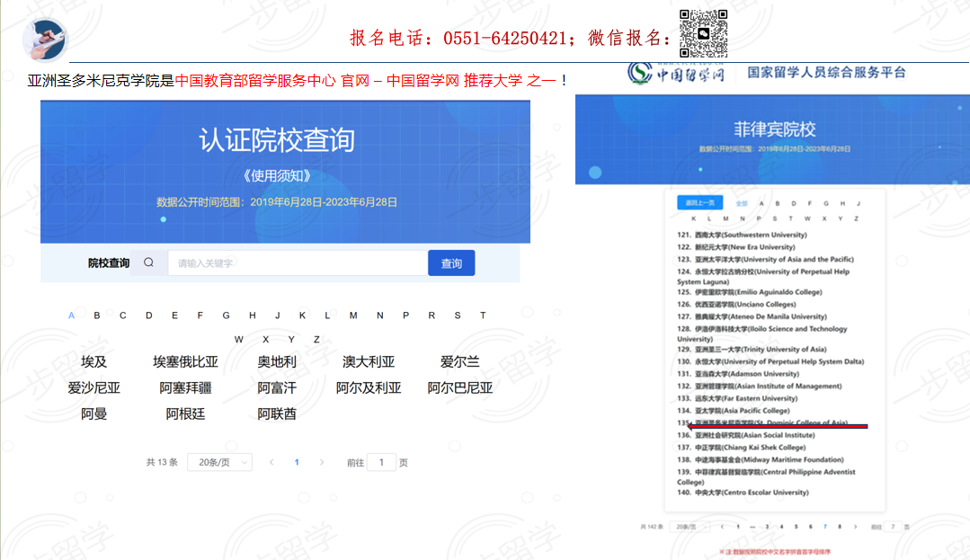Open the page size dropdown under Philippines list
The image size is (970, 560).
[690, 527]
